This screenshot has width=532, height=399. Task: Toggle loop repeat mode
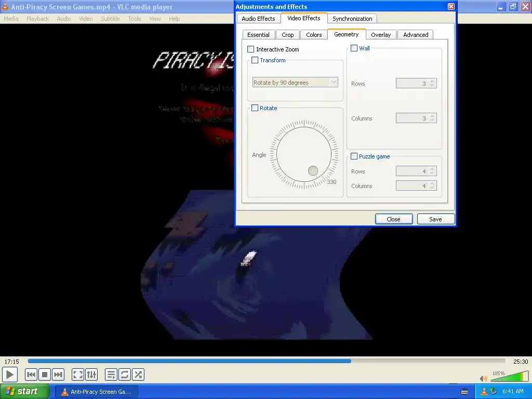[125, 375]
